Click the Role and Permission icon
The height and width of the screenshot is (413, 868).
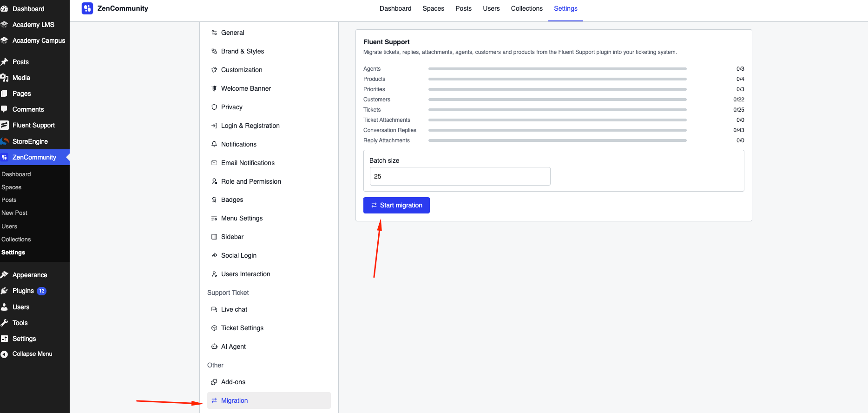pos(214,181)
